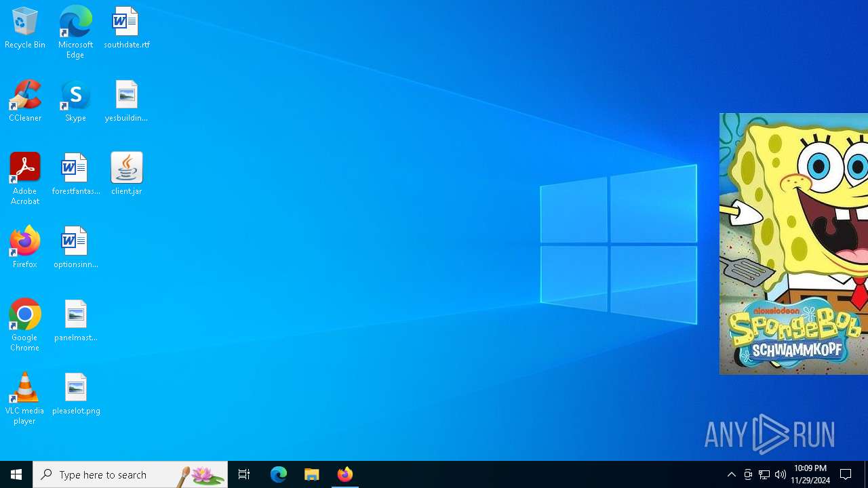868x488 pixels.
Task: Open the volume speaker tray icon
Action: [x=781, y=474]
